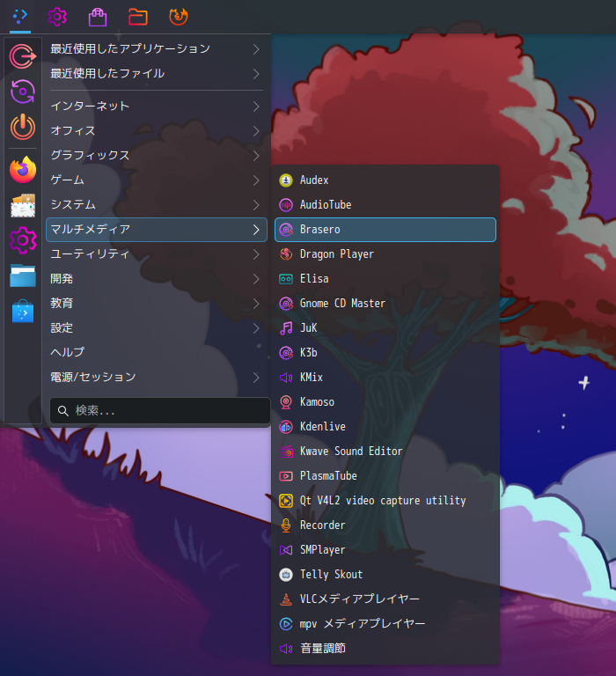Click the power off icon in sidebar

tap(23, 127)
